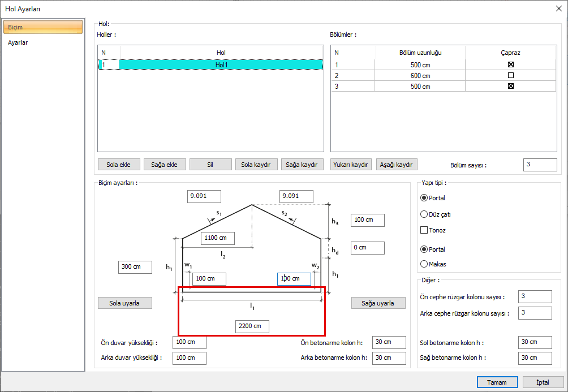The image size is (568, 392).
Task: Click the Bölüm sayısı input field
Action: [x=540, y=165]
